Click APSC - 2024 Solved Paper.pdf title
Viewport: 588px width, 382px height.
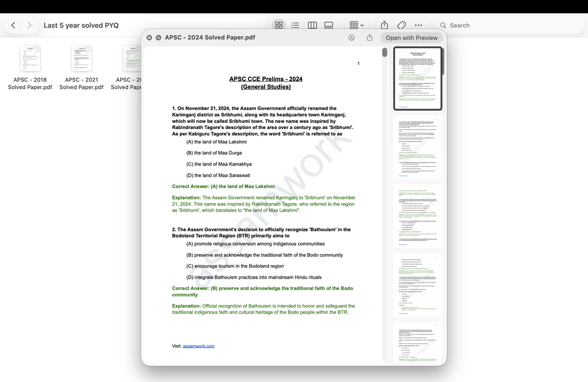[210, 37]
